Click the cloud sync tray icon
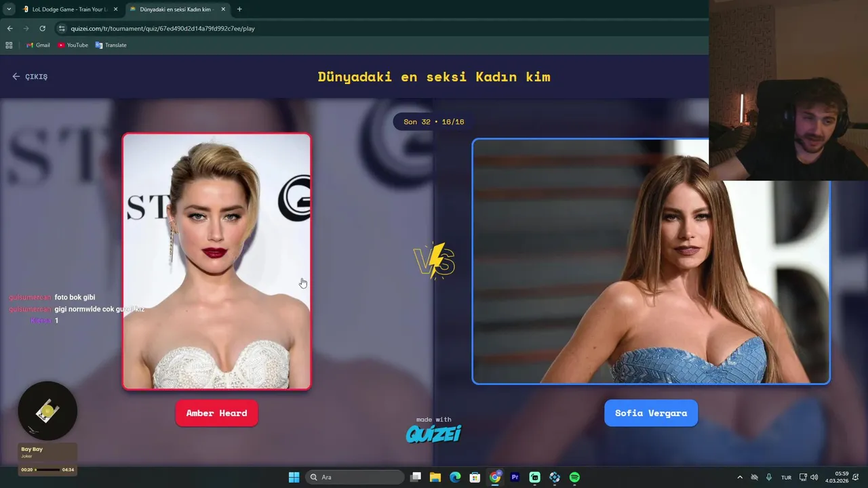This screenshot has width=868, height=488. (754, 477)
